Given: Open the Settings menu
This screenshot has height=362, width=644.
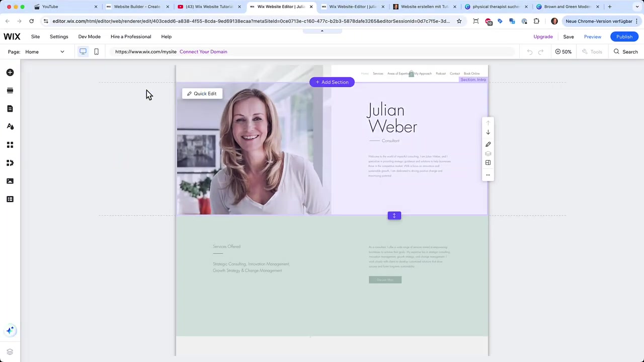Looking at the screenshot, I should coord(59,37).
